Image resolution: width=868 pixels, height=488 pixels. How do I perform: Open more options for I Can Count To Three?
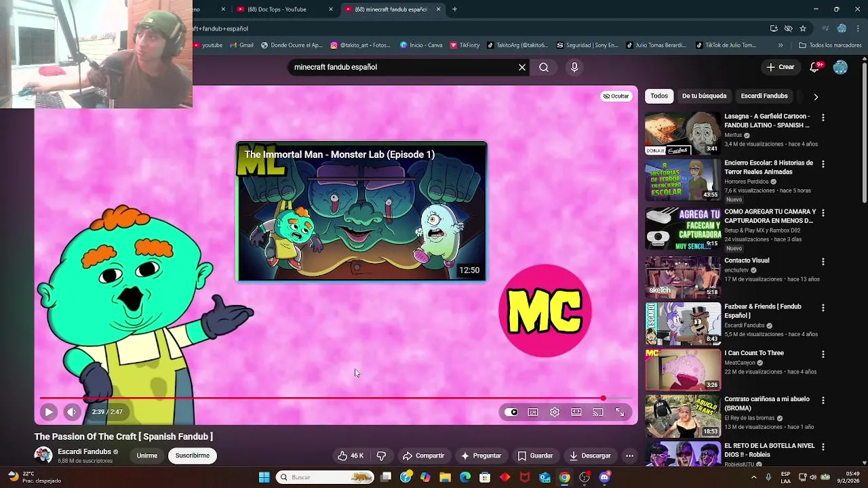point(823,354)
